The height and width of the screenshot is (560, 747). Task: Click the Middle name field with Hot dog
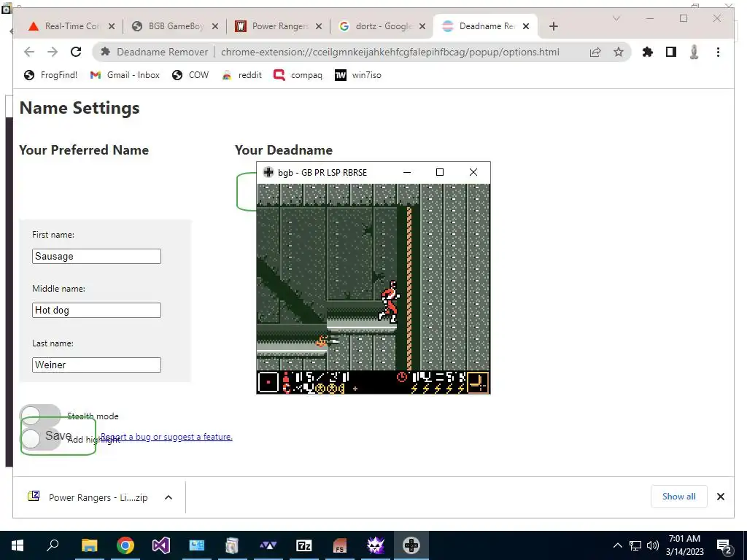[x=97, y=310]
